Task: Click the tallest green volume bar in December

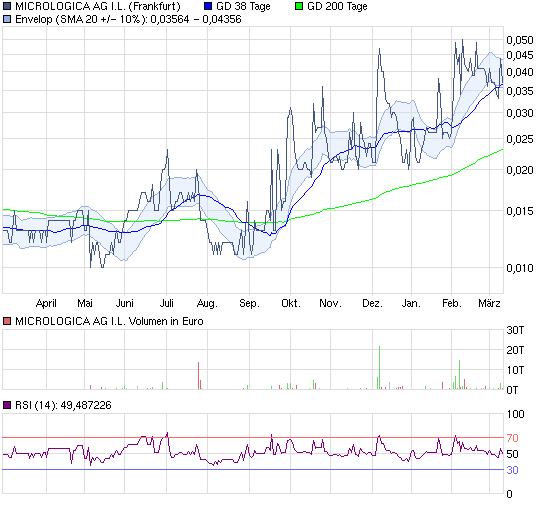Action: pyautogui.click(x=379, y=368)
